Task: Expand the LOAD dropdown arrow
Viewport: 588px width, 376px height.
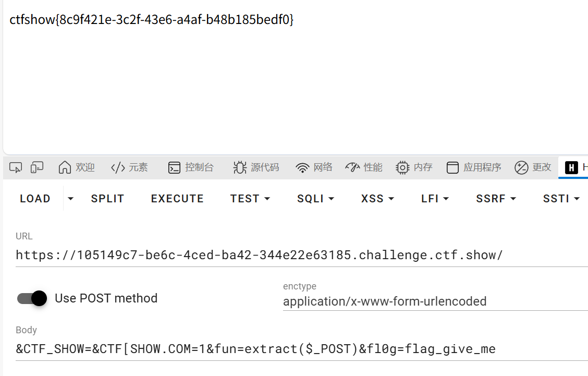Action: [x=71, y=199]
